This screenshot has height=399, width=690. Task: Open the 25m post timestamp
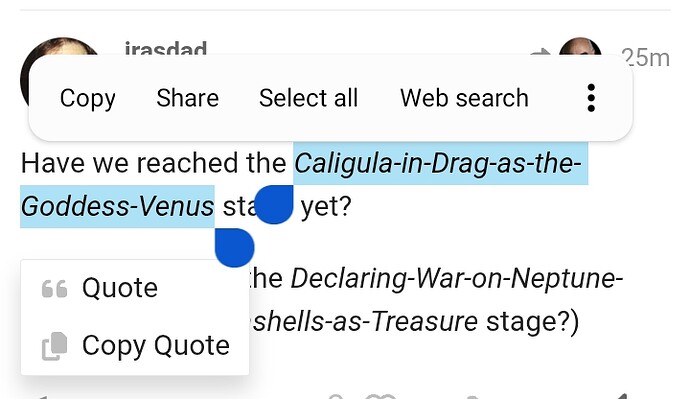click(645, 58)
